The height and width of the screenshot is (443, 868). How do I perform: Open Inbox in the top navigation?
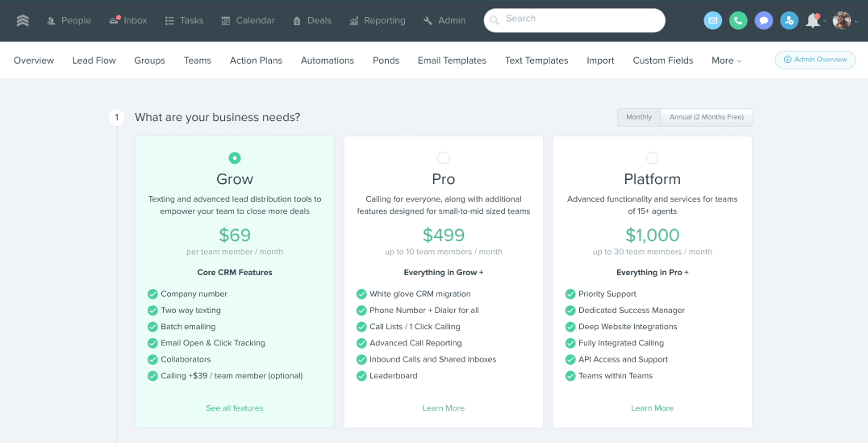(x=128, y=21)
